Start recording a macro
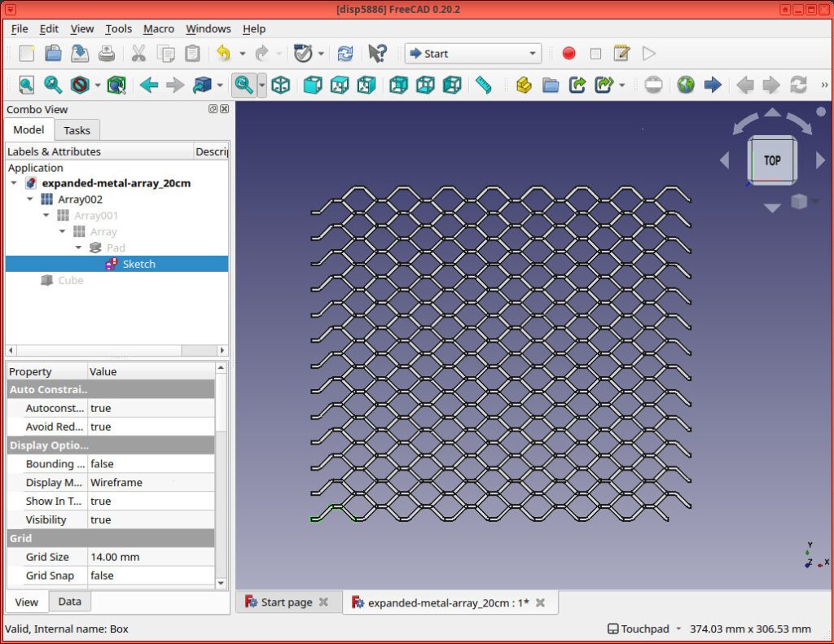 coord(568,53)
